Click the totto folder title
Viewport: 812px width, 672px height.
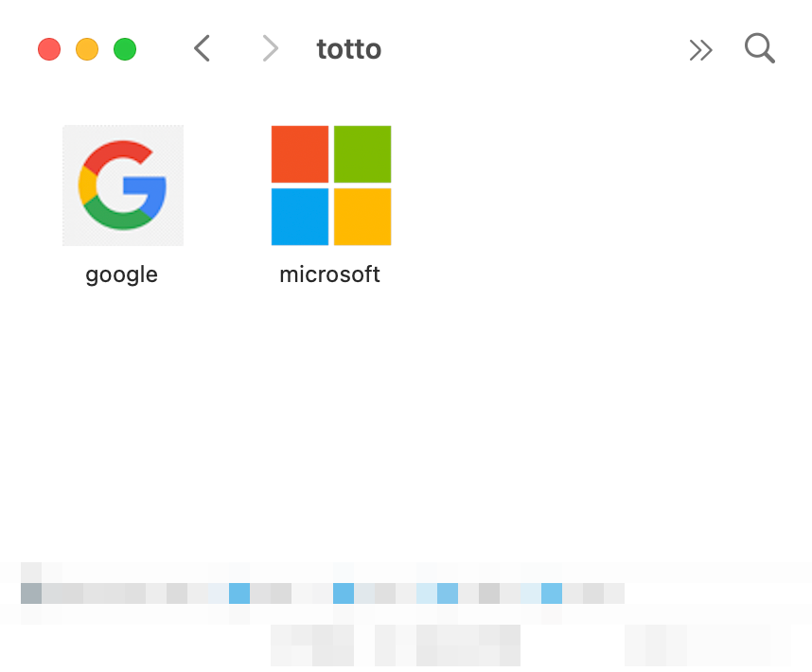click(349, 49)
